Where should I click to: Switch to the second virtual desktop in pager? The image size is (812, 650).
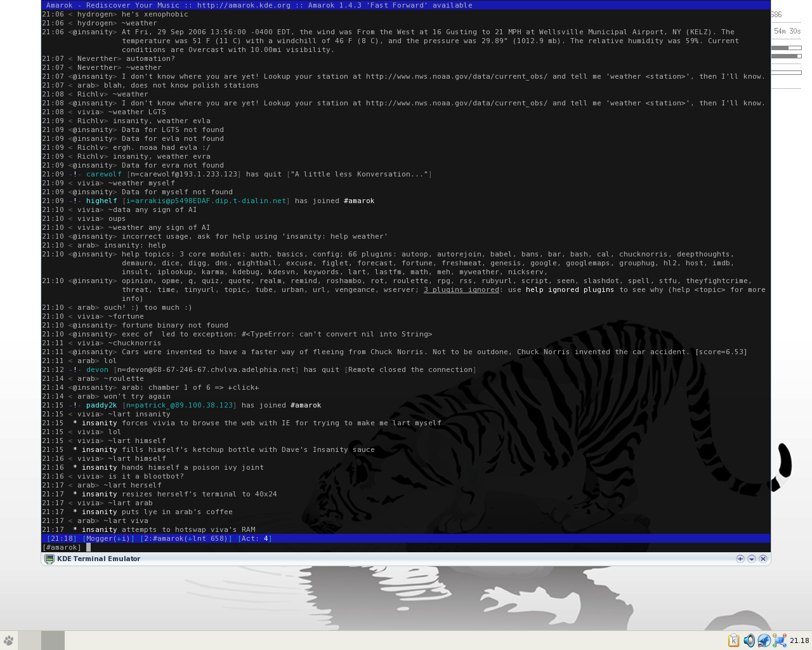(x=53, y=640)
